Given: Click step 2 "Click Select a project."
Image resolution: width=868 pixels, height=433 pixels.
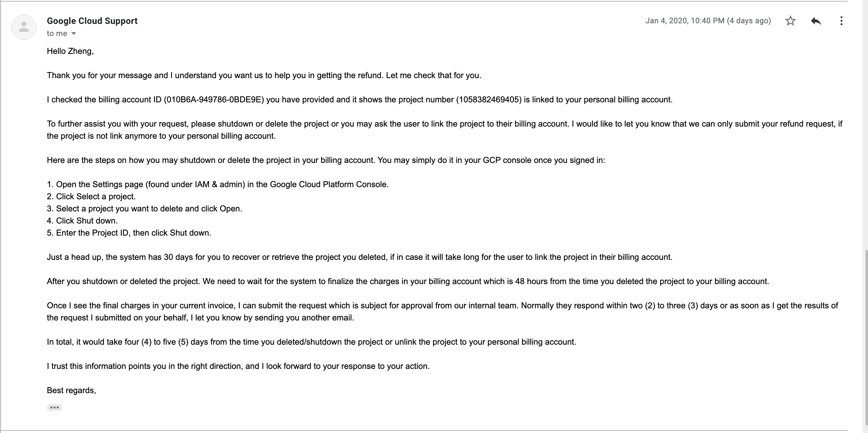Looking at the screenshot, I should [x=91, y=197].
